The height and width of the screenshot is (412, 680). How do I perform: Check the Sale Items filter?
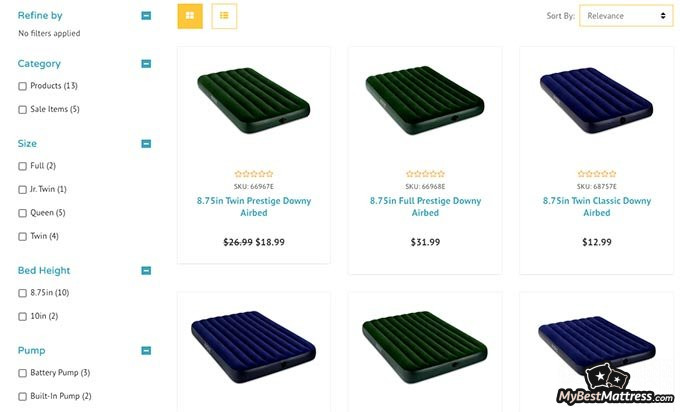point(23,110)
